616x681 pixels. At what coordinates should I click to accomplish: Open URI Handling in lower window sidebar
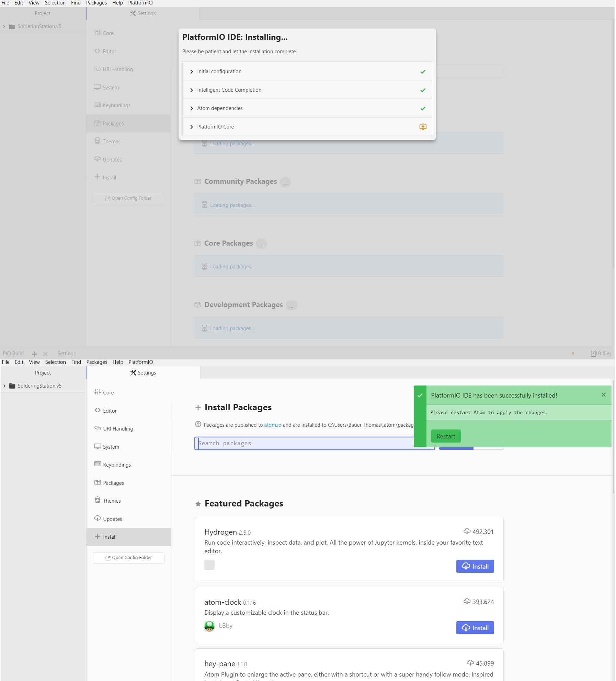129,428
